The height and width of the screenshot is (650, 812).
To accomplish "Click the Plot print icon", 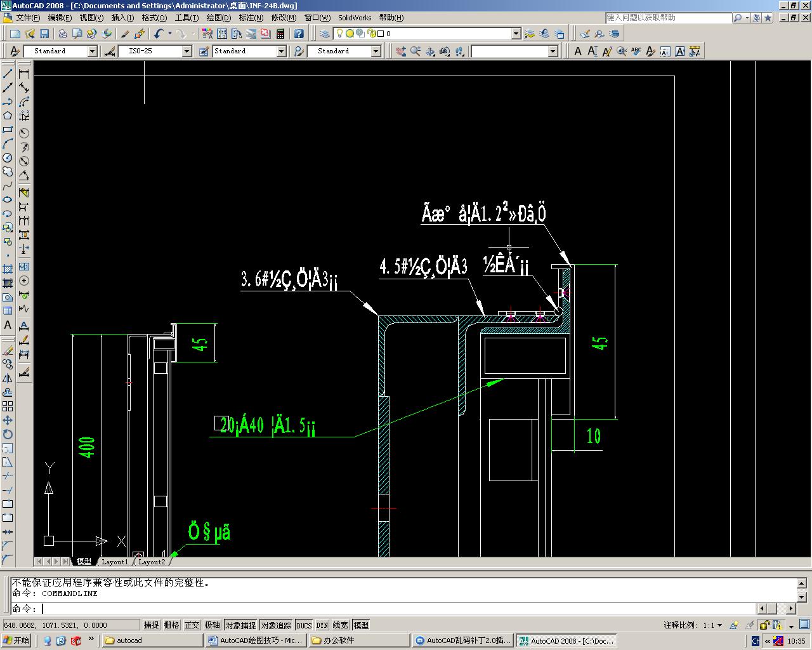I will coord(63,34).
